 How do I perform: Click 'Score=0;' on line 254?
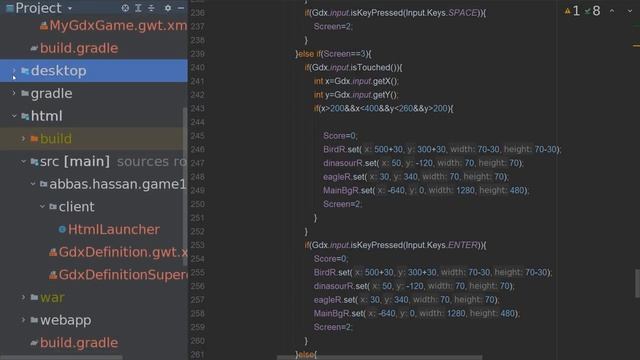tap(331, 259)
